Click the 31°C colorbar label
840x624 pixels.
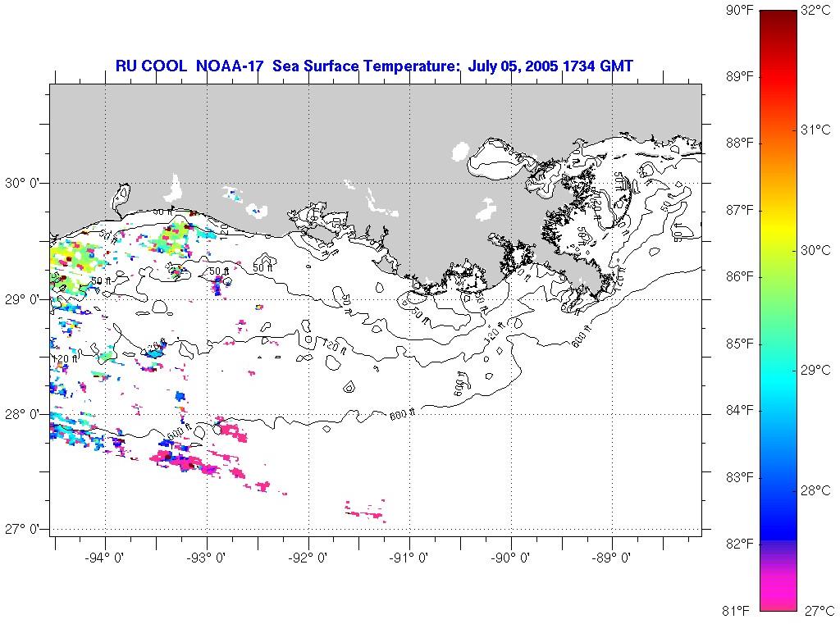tap(816, 130)
